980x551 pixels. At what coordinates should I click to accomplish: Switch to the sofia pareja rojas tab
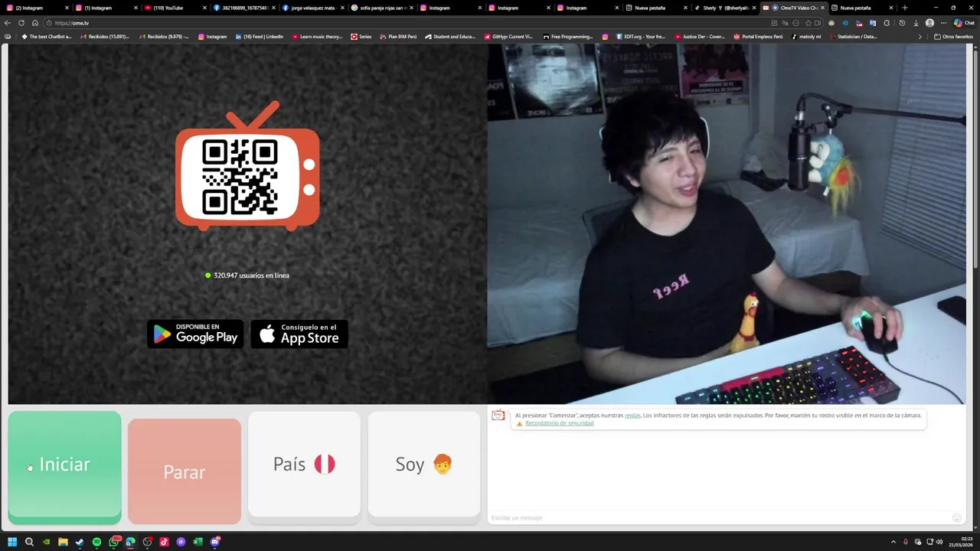(x=381, y=8)
